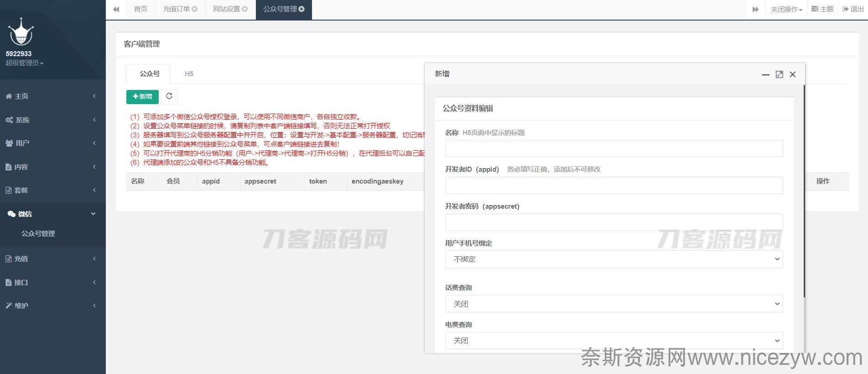Expand the 系统 menu chevron
The image size is (868, 374).
pyautogui.click(x=94, y=120)
